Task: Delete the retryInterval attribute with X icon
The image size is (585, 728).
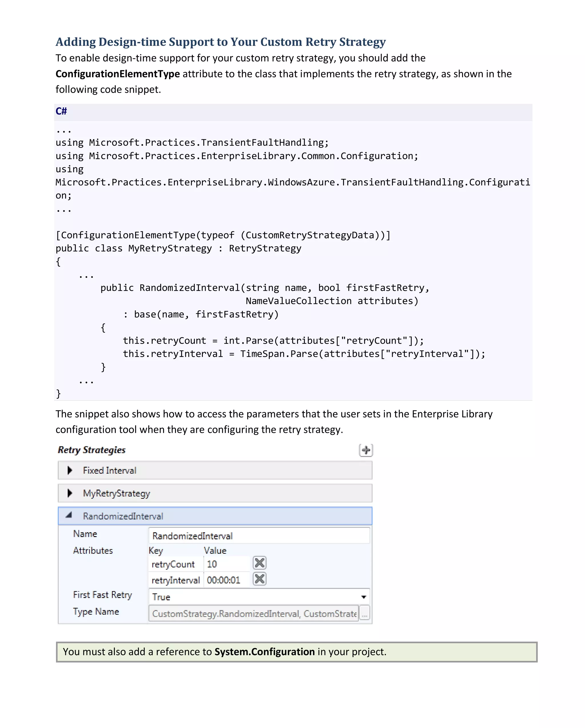Action: pos(259,579)
